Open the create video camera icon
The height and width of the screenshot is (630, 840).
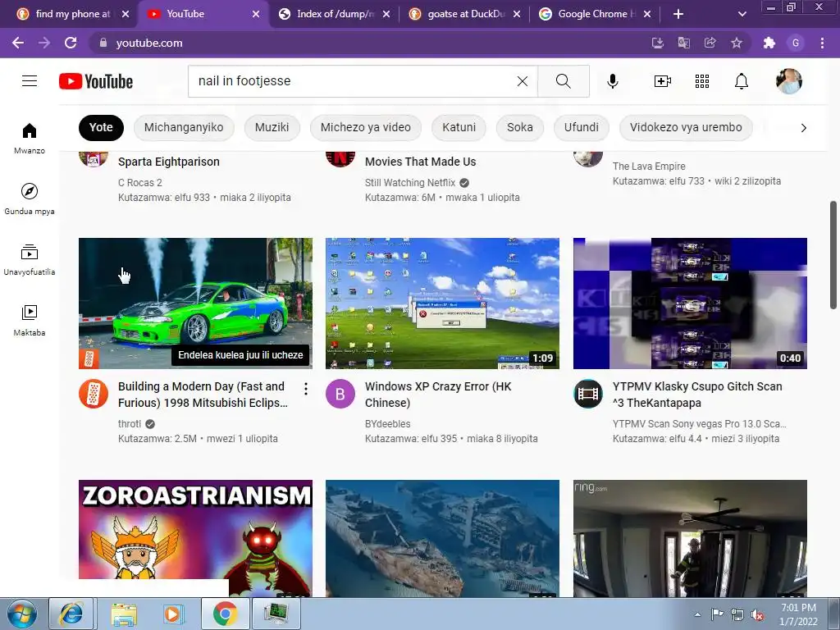(663, 81)
